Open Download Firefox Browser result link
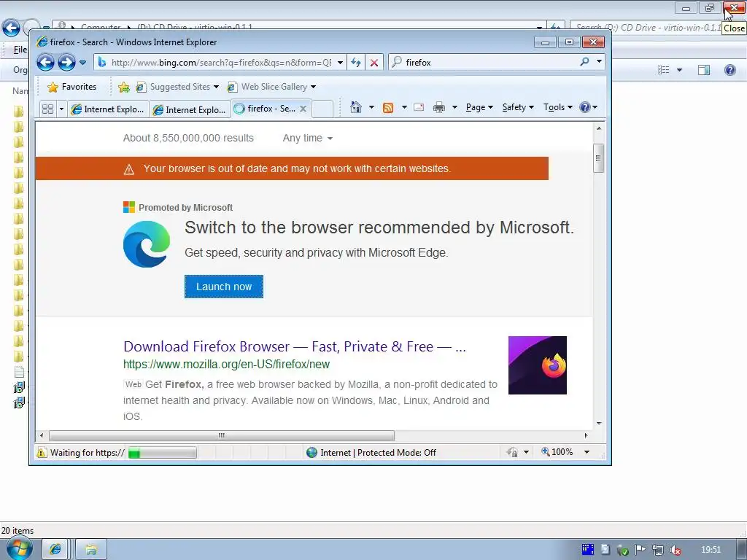 pyautogui.click(x=295, y=346)
